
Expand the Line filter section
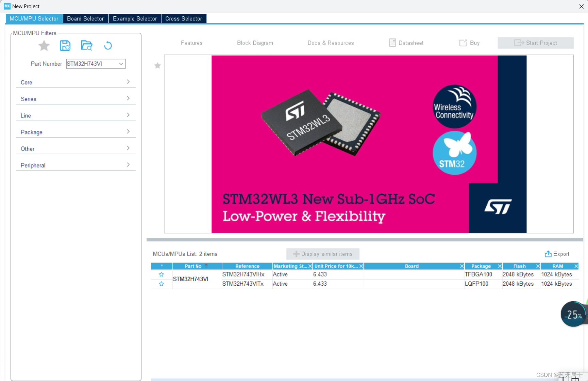pos(76,115)
